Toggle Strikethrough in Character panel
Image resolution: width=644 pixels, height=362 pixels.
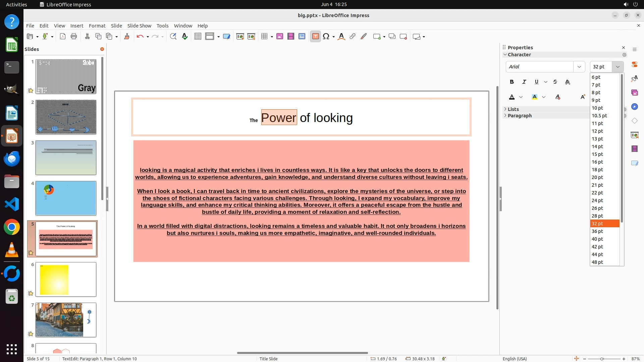click(555, 82)
